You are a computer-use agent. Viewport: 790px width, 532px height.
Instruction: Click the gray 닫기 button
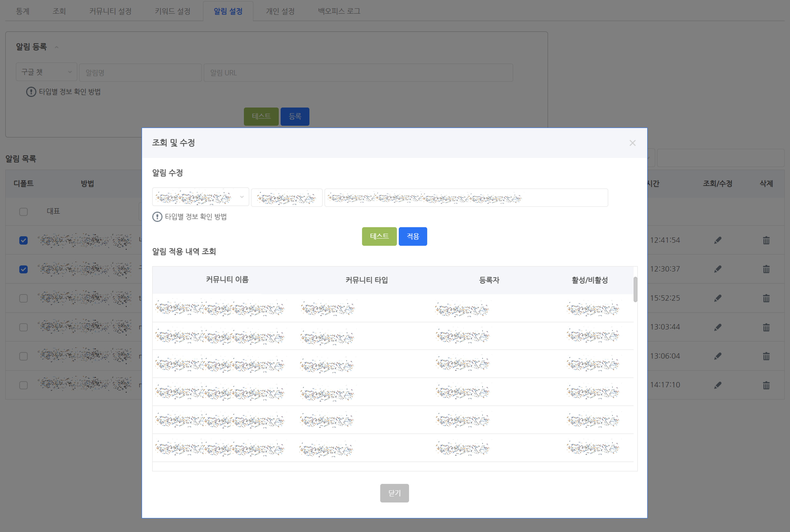[x=394, y=493]
